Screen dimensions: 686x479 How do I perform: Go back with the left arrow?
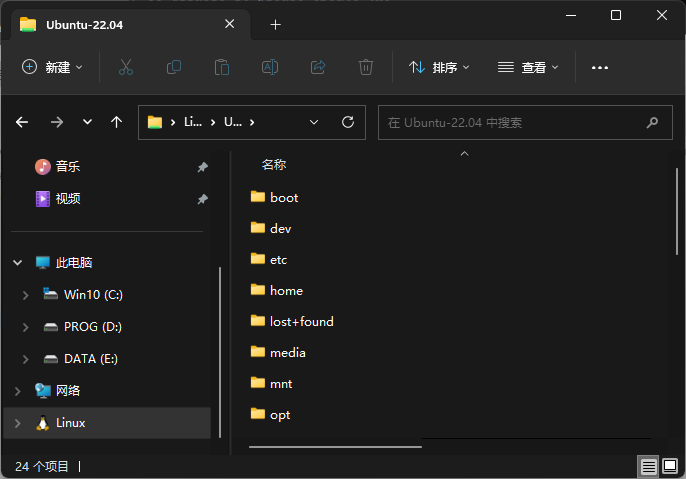tap(22, 122)
